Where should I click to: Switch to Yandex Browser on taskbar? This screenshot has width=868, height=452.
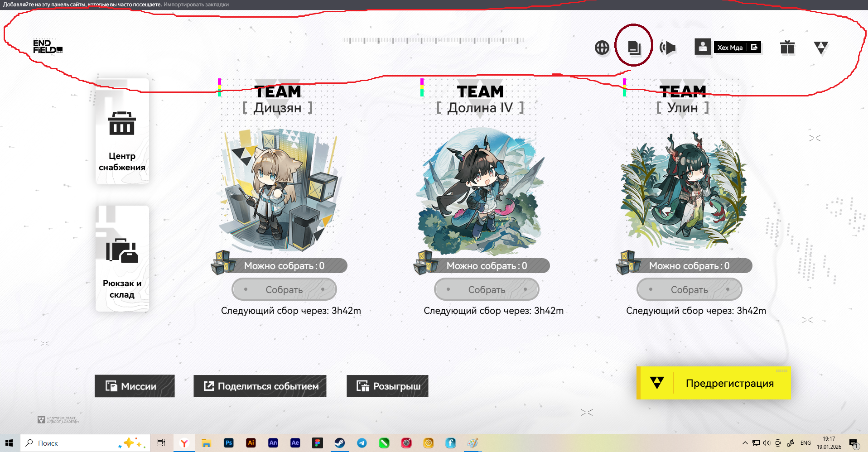[184, 443]
